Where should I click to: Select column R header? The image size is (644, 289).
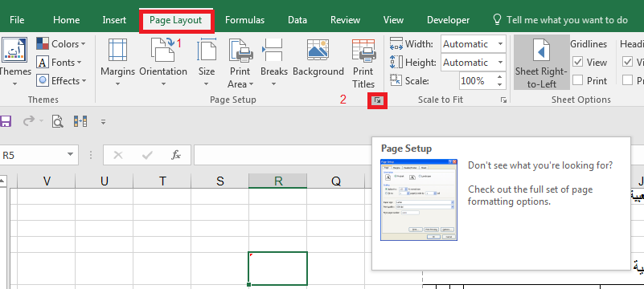coord(278,181)
